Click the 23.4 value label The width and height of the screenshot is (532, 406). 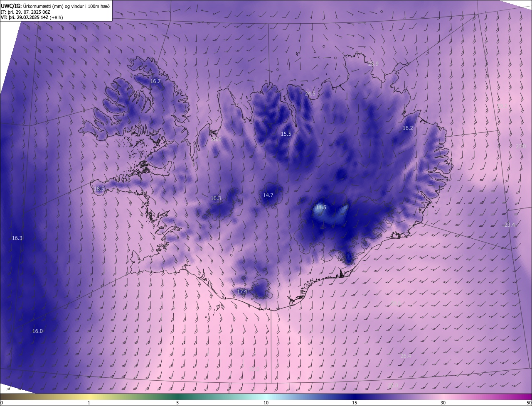click(510, 225)
